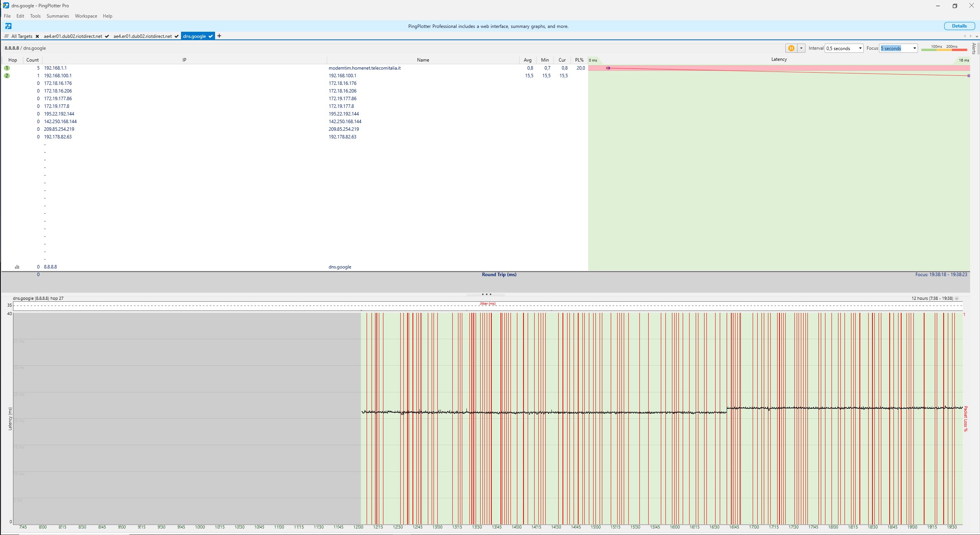Screen dimensions: 980x535
Task: Sort by the Count column header
Action: pyautogui.click(x=33, y=60)
